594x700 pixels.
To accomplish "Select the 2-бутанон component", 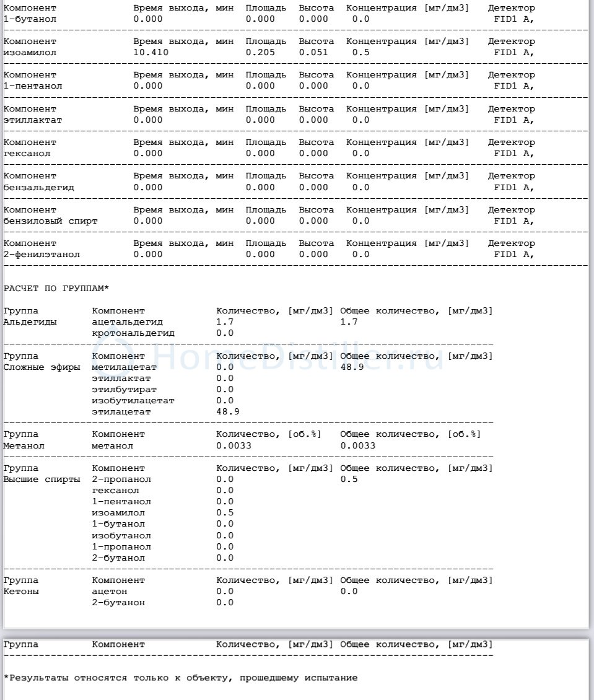I will 118,603.
